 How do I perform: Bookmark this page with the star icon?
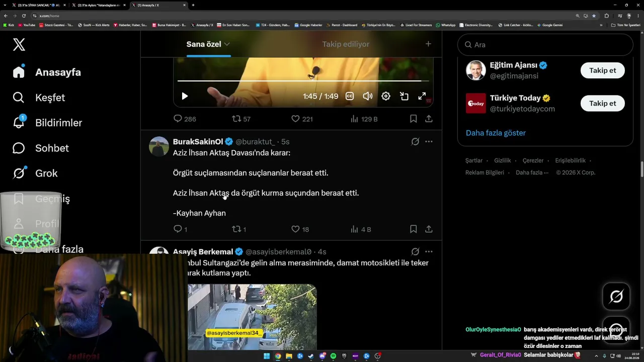(594, 16)
